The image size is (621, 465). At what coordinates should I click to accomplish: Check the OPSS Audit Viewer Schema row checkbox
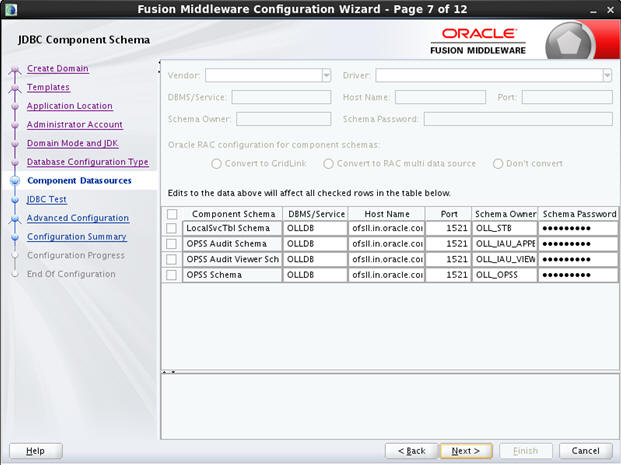(171, 259)
